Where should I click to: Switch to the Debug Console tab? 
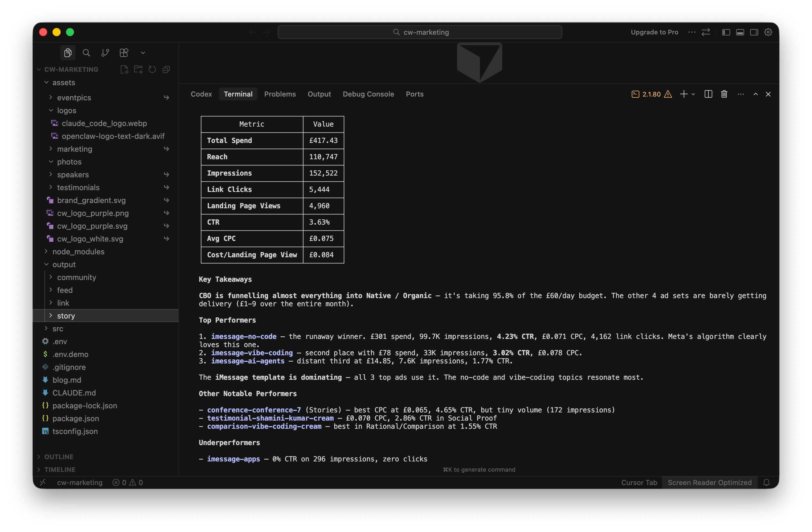point(368,94)
